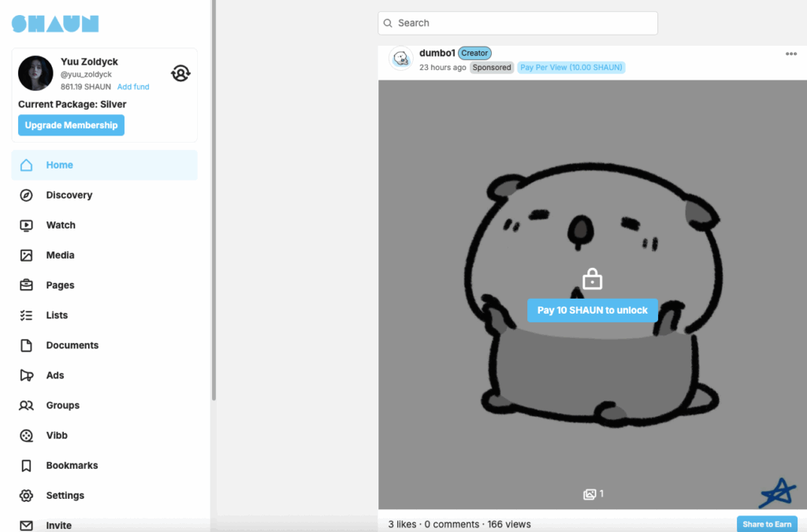This screenshot has width=807, height=532.
Task: Open the Invite label
Action: tap(58, 526)
